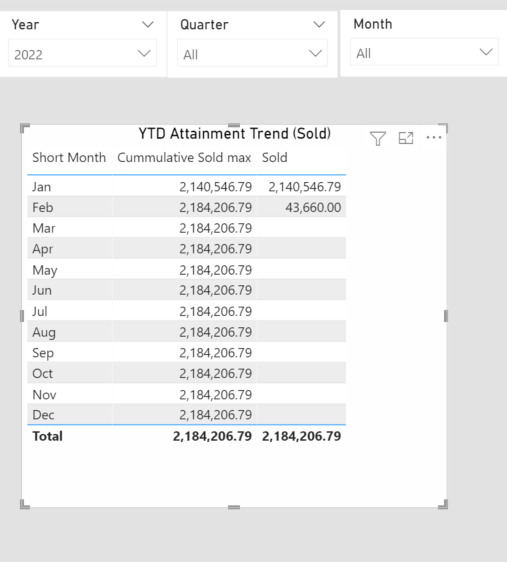Grab the right-middle resize handle of visual
The width and height of the screenshot is (507, 562).
tap(446, 316)
